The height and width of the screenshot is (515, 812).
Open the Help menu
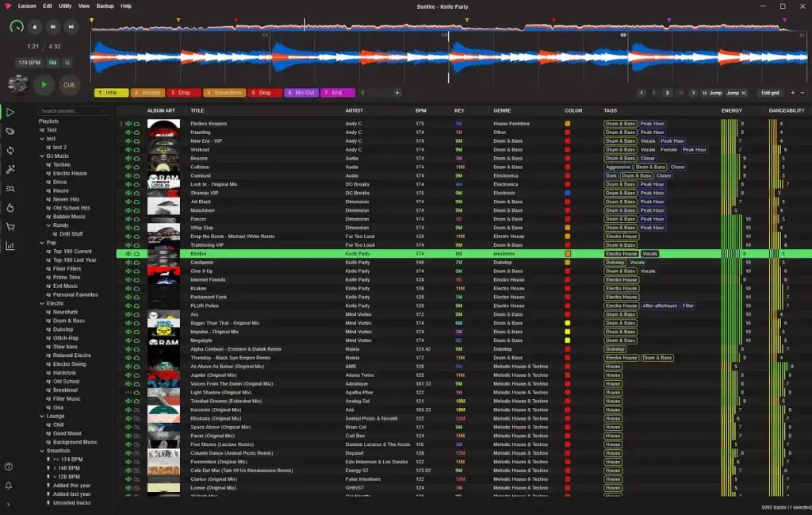pos(126,6)
